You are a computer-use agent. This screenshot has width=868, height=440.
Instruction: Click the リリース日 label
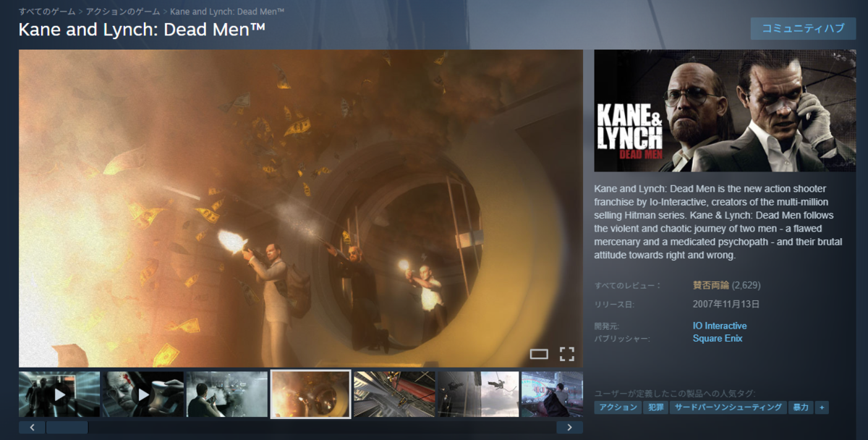pyautogui.click(x=616, y=305)
